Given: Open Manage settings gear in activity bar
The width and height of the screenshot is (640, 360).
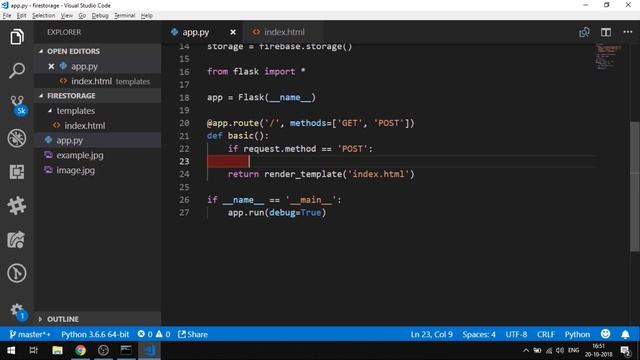Looking at the screenshot, I should coord(18,311).
